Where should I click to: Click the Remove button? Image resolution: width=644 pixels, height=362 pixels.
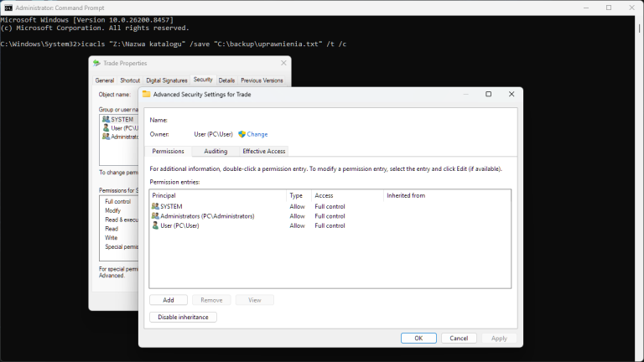[x=211, y=300]
